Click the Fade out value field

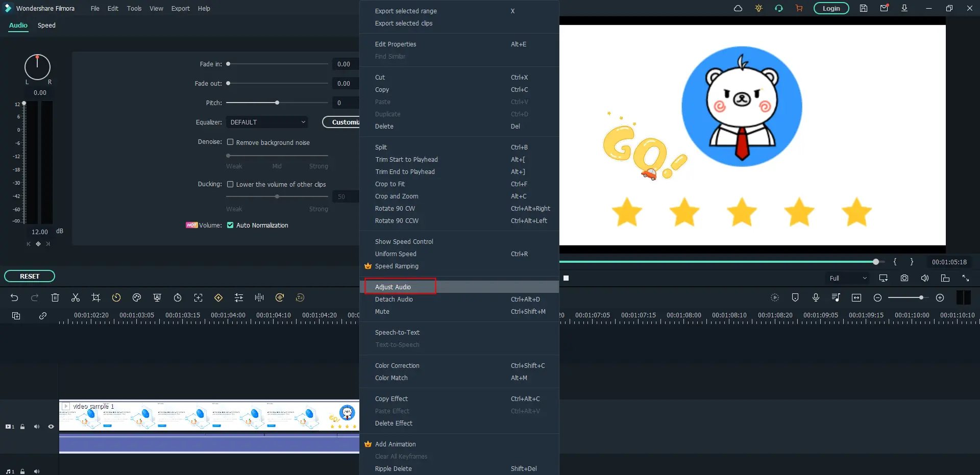346,83
